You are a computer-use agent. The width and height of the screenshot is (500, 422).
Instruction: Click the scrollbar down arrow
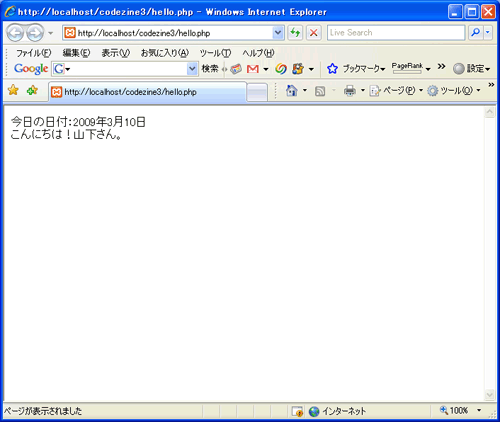(489, 395)
